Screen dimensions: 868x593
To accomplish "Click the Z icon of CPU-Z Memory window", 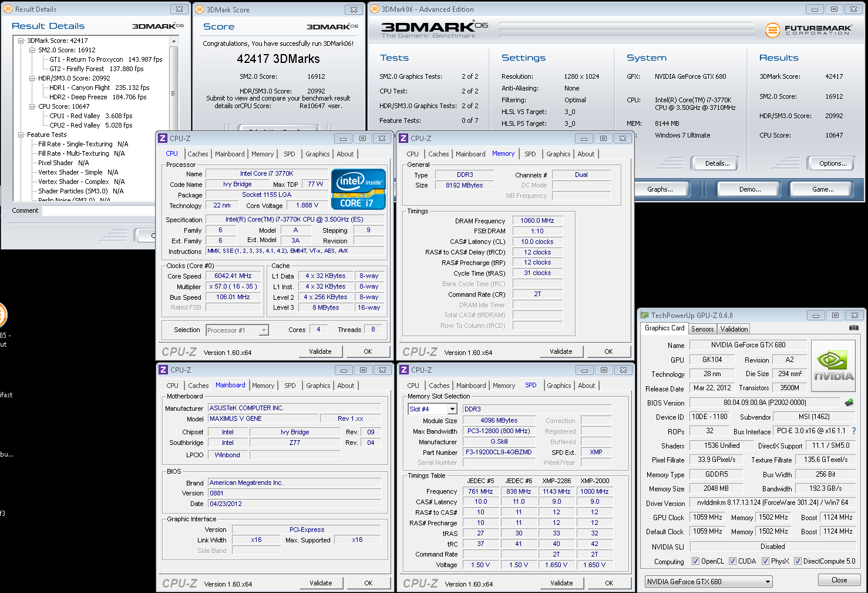I will pyautogui.click(x=403, y=138).
